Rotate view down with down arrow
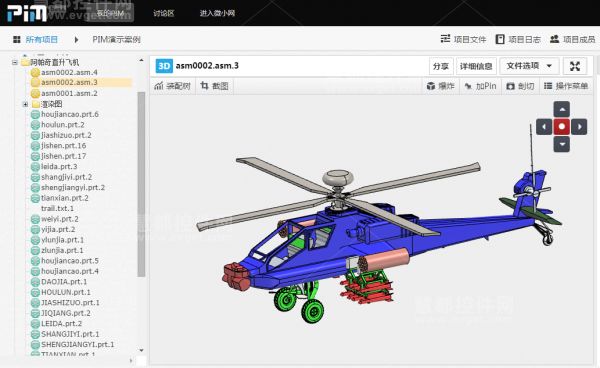This screenshot has width=600, height=368. coord(562,144)
